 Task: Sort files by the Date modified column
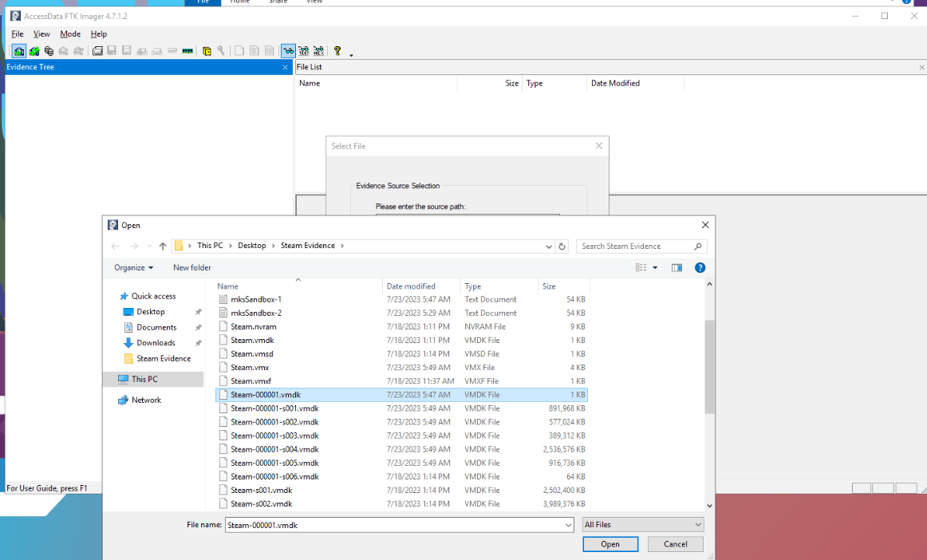[421, 286]
